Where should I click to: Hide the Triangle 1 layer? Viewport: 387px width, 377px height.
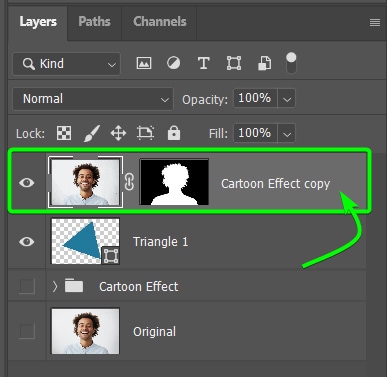pos(27,241)
